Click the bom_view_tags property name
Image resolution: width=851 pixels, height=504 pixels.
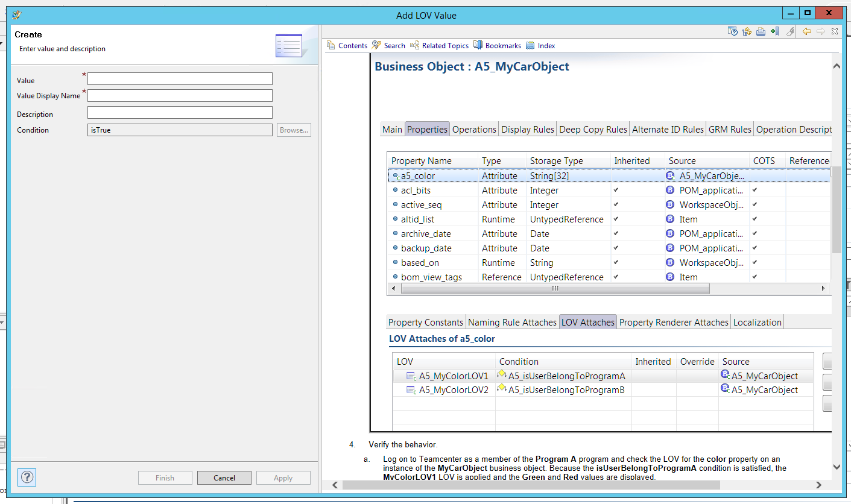coord(431,277)
